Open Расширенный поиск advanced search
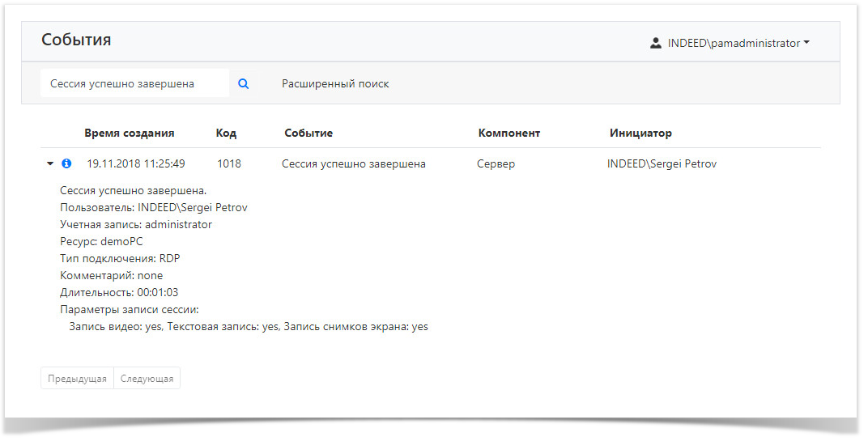Viewport: 868px width, 441px height. pyautogui.click(x=335, y=83)
